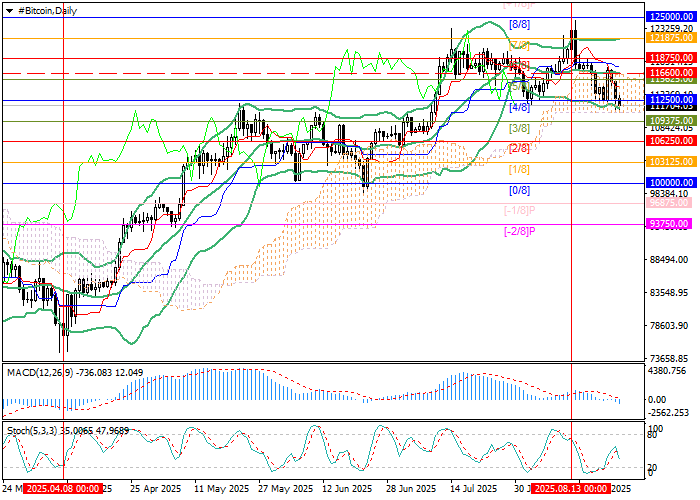Image resolution: width=700 pixels, height=500 pixels.
Task: Select the blue 112500.00 price label
Action: (671, 100)
